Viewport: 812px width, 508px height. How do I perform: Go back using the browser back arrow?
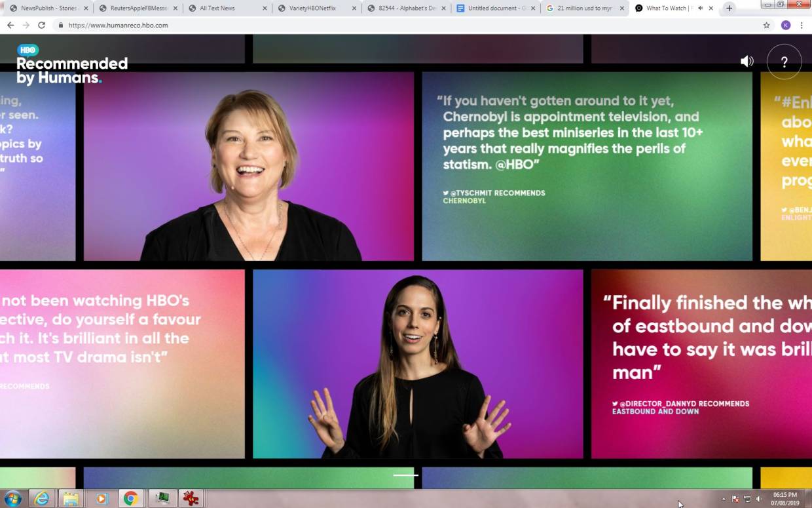10,25
